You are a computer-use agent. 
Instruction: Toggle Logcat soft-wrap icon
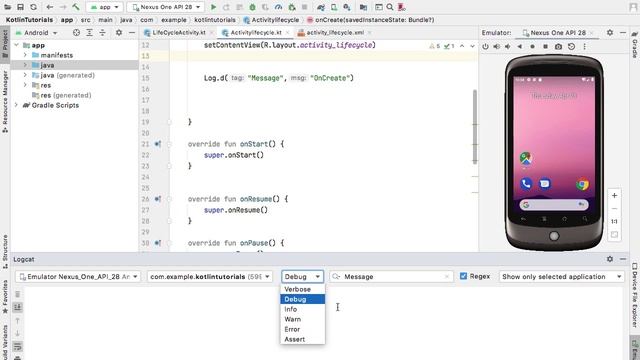point(18,347)
